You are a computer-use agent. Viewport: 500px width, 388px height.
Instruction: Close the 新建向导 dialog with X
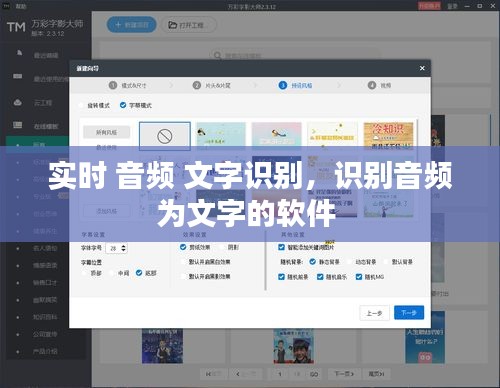422,68
